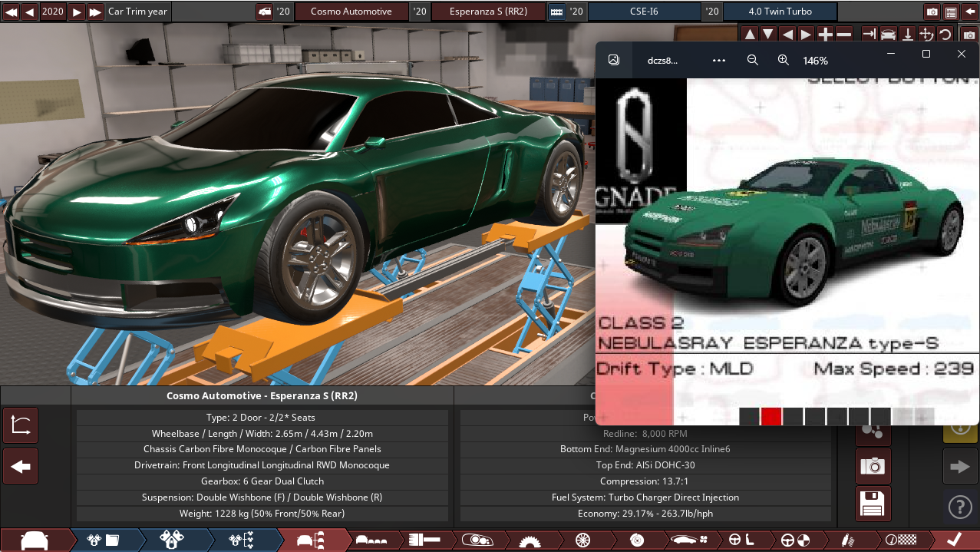
Task: Click the dczs8... file name in viewer
Action: click(x=662, y=61)
